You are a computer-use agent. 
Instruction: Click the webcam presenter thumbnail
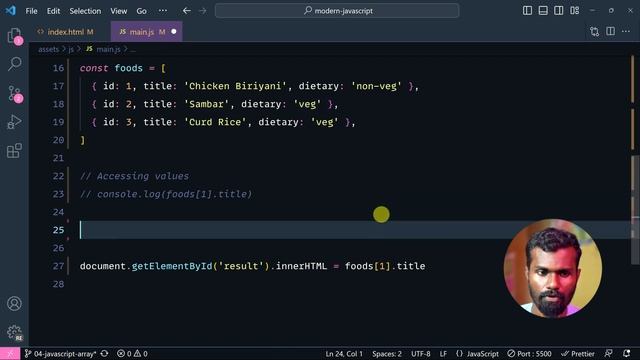553,268
